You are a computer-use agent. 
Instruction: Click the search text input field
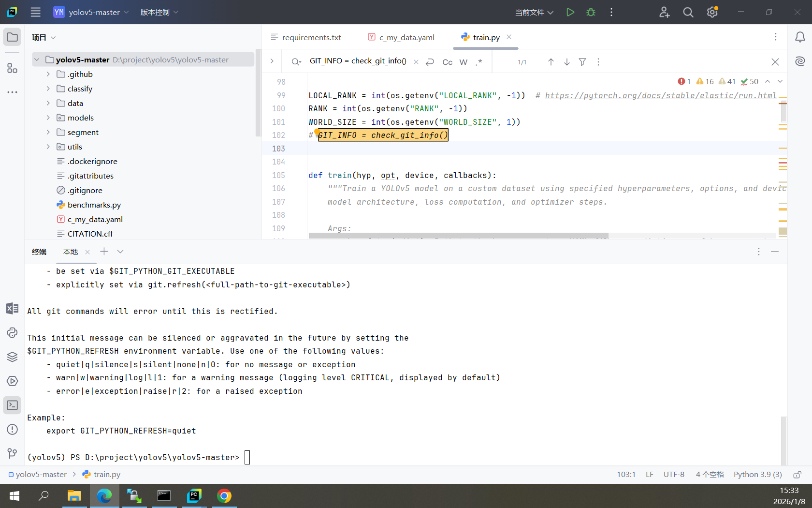(x=358, y=61)
